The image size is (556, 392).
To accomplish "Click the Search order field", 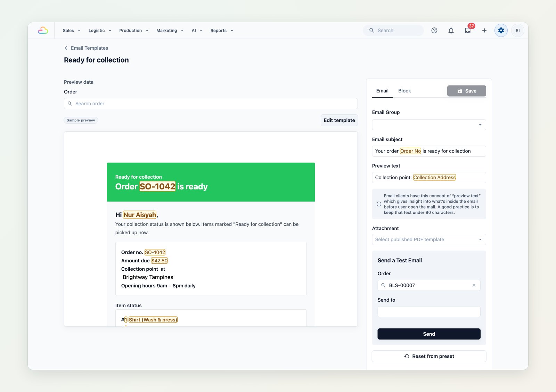I will point(211,104).
